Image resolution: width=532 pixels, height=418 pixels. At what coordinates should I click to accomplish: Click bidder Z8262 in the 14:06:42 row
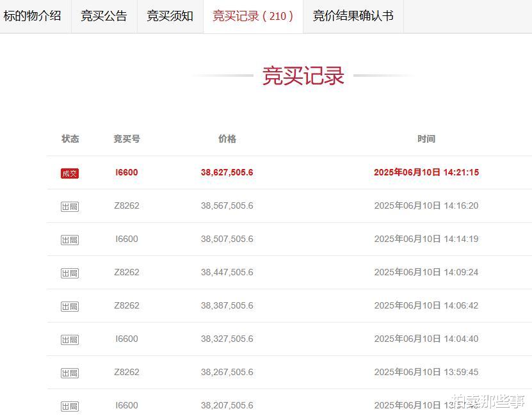(x=127, y=305)
